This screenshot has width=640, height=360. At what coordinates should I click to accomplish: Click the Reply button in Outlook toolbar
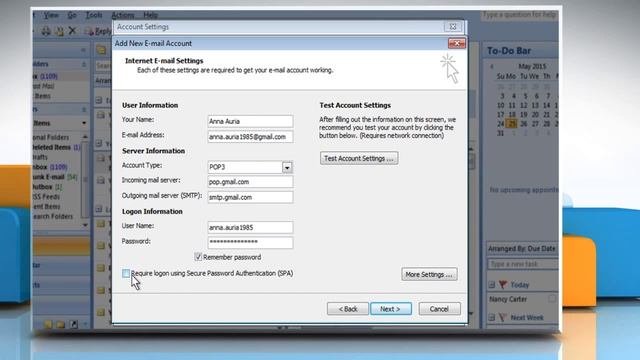pos(97,31)
